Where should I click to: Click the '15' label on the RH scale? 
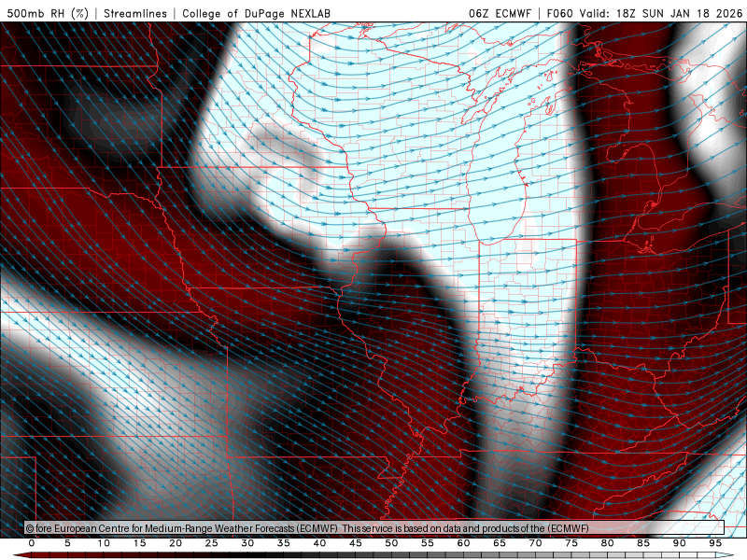tap(139, 543)
